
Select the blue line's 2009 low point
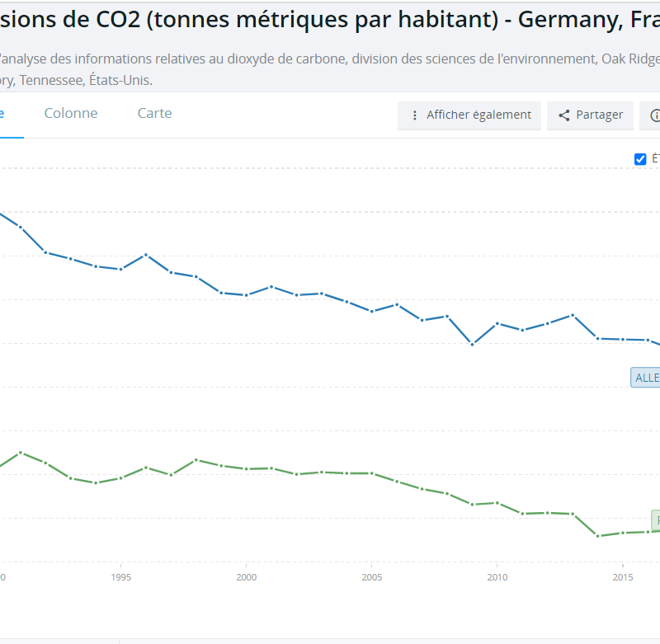click(x=472, y=344)
